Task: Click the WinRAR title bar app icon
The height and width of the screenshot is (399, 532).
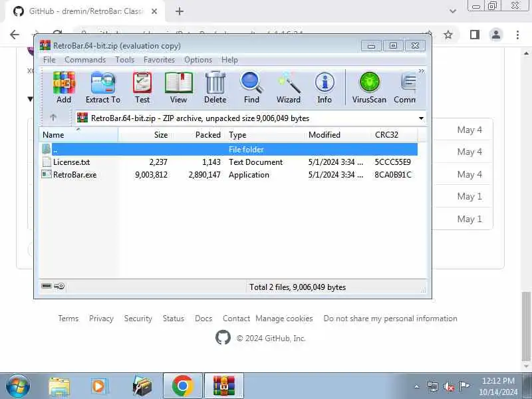Action: [x=45, y=45]
